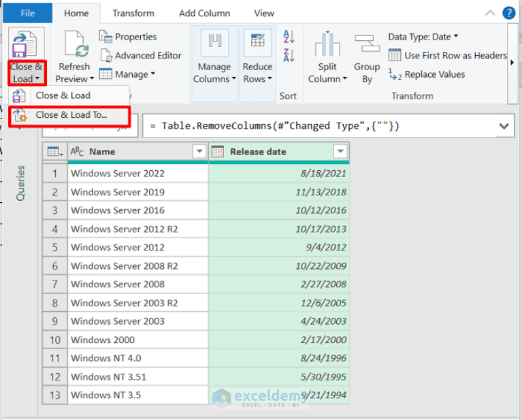Click the Group By icon

click(368, 44)
